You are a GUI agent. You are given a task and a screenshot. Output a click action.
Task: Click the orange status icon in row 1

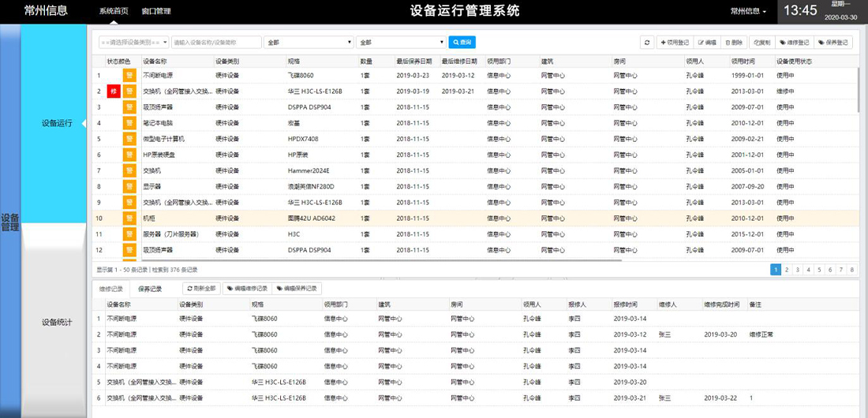(x=129, y=76)
